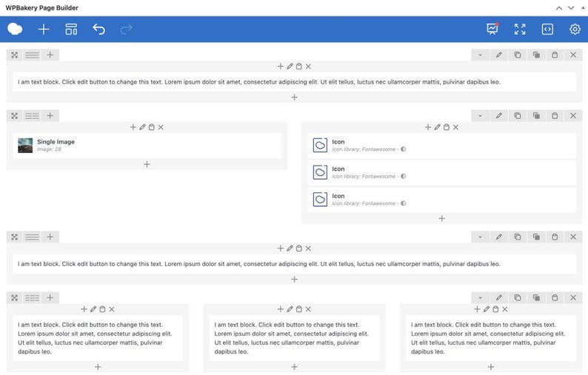Add column to the Single Image row
This screenshot has width=588, height=375.
click(50, 116)
